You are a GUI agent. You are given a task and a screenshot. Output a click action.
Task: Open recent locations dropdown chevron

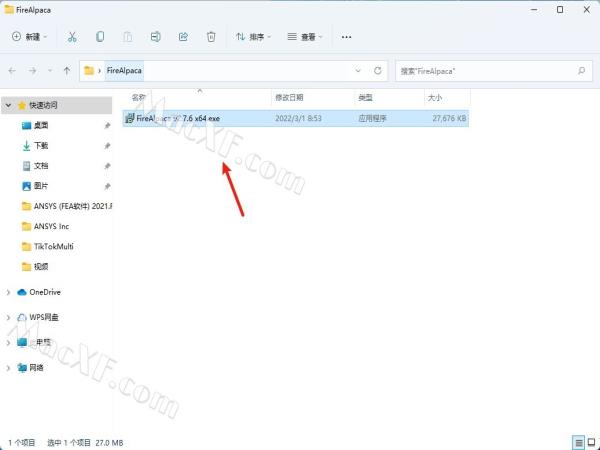(50, 70)
